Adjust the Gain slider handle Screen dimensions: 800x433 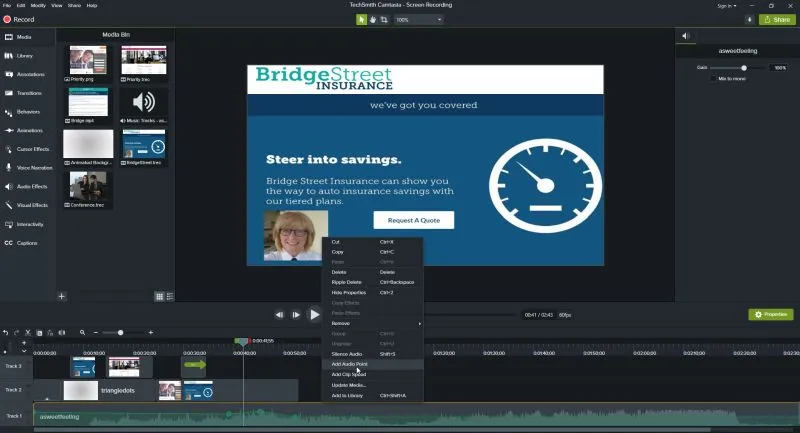tap(744, 68)
